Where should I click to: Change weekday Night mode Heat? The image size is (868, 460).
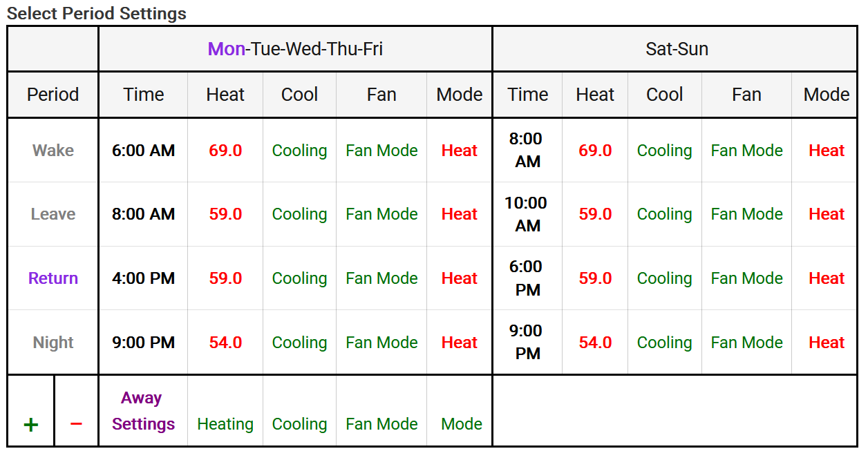pos(460,343)
